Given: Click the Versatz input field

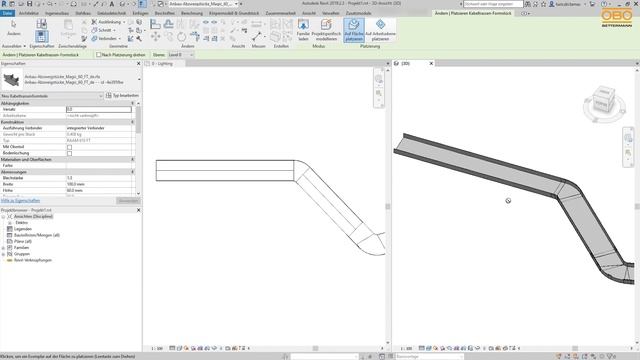Looking at the screenshot, I should click(x=99, y=109).
